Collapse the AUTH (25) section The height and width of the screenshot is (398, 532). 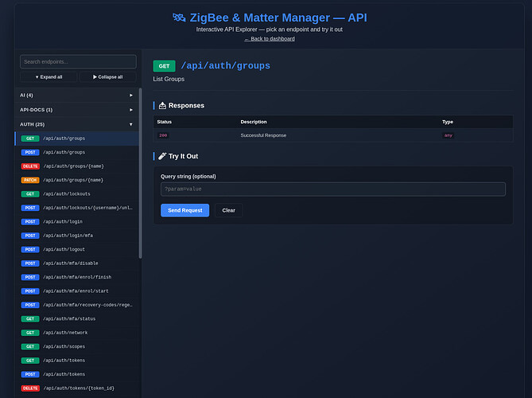(76, 124)
